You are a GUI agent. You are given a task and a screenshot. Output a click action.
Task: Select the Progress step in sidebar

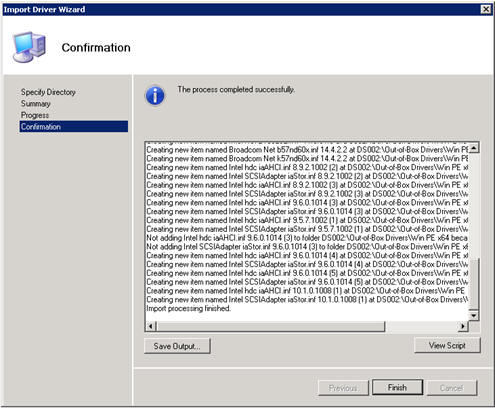click(35, 115)
